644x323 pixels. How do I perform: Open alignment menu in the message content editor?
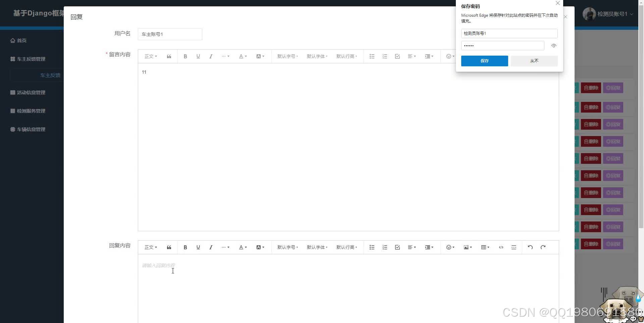tap(412, 56)
